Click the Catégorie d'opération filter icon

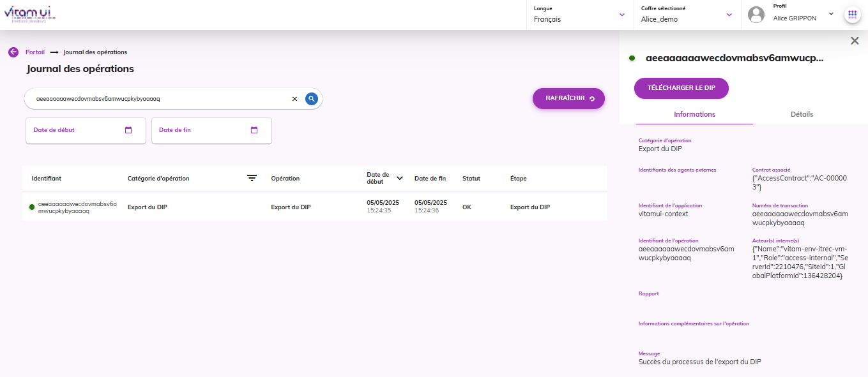252,179
